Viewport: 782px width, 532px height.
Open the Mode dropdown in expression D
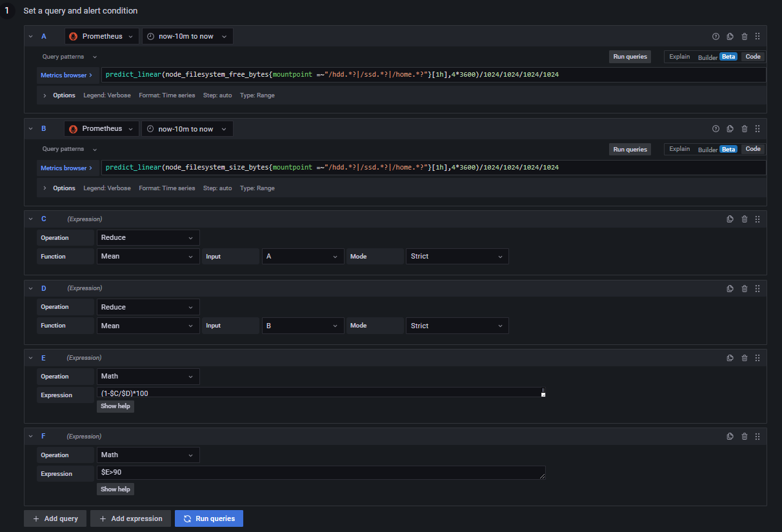[x=457, y=325]
